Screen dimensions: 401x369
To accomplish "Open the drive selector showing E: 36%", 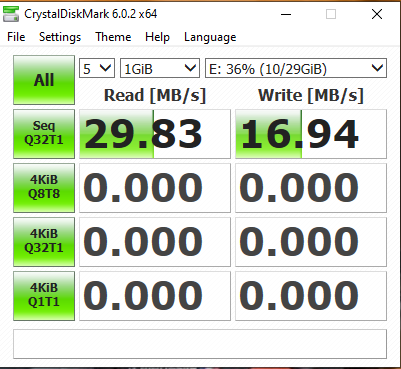I will point(296,68).
